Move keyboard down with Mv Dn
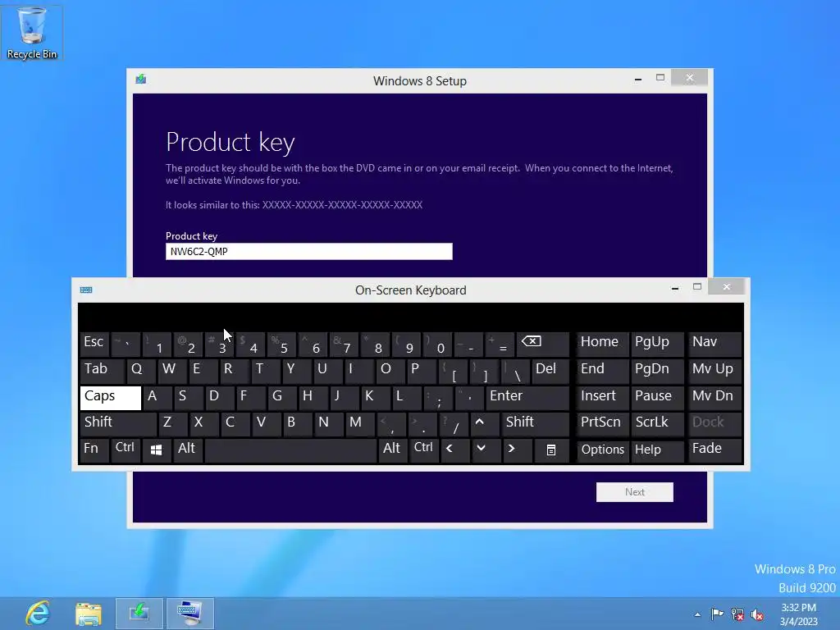Image resolution: width=840 pixels, height=630 pixels. 714,398
